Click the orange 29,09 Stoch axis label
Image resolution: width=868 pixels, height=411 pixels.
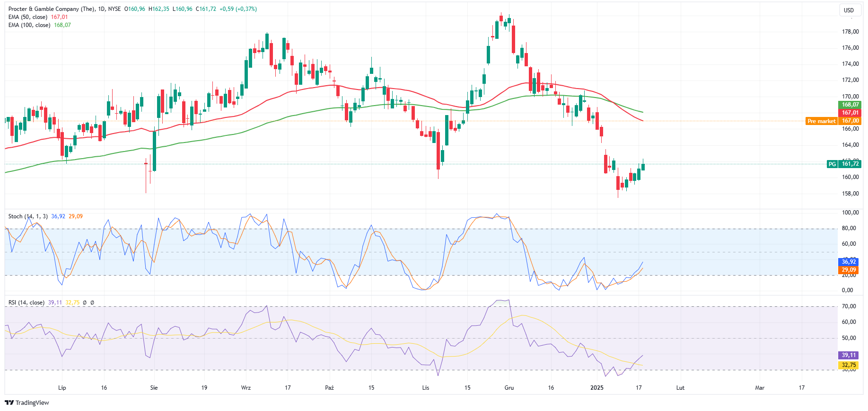click(x=849, y=270)
